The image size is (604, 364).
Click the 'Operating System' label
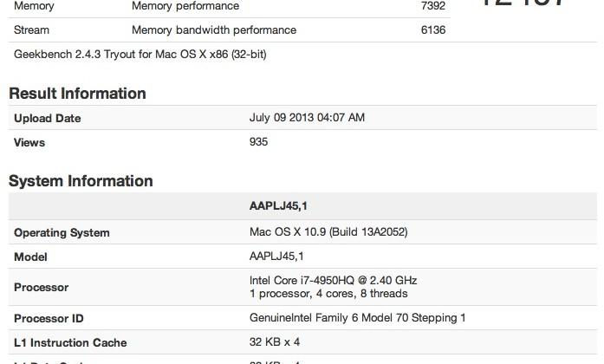click(62, 232)
